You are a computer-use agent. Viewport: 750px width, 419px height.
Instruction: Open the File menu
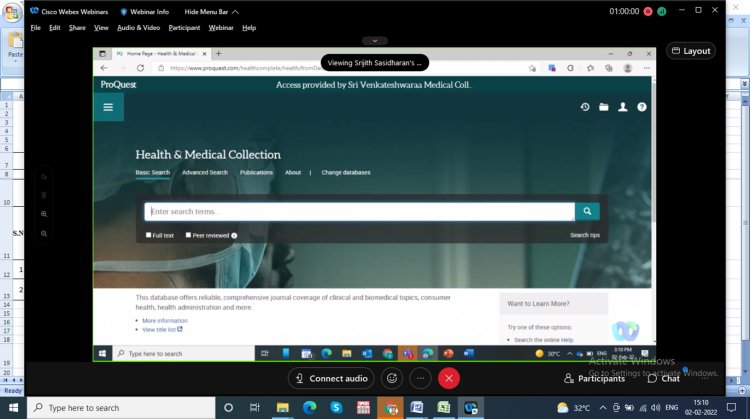pos(35,28)
